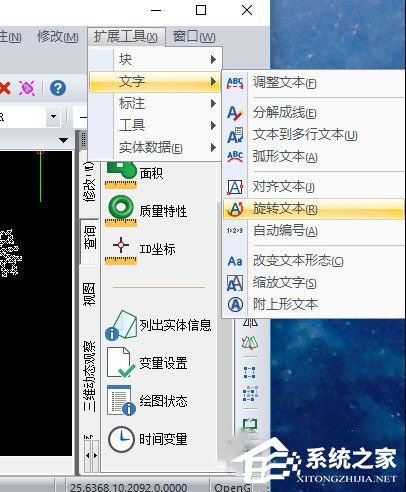Click the red X icon in toolbar
Viewport: 406px width, 492px height.
5,88
